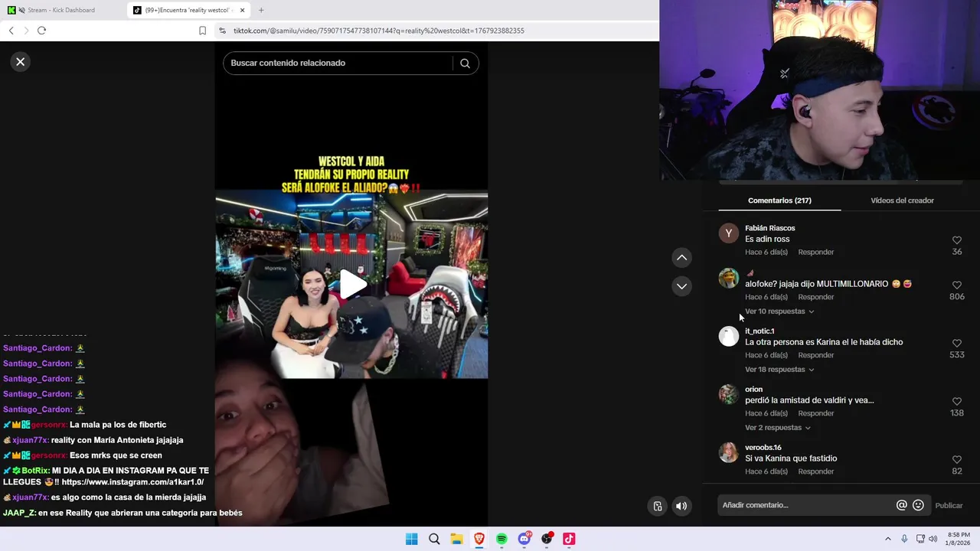Reply to it_notic.1's comment
This screenshot has width=980, height=551.
tap(816, 356)
